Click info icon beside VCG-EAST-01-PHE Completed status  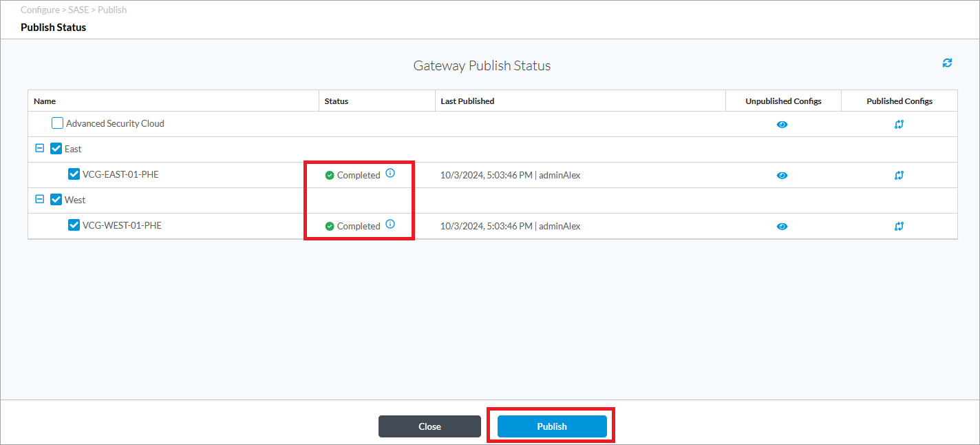pos(390,174)
